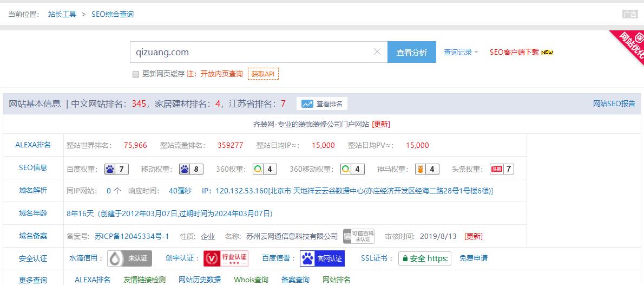Click the 创宇 行业认证 badge

coord(226,258)
